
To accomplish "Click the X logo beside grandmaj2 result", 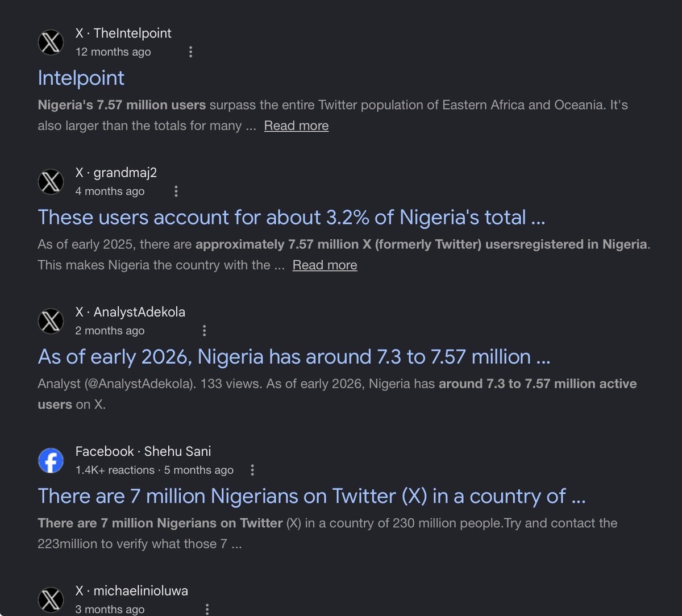I will tap(51, 182).
